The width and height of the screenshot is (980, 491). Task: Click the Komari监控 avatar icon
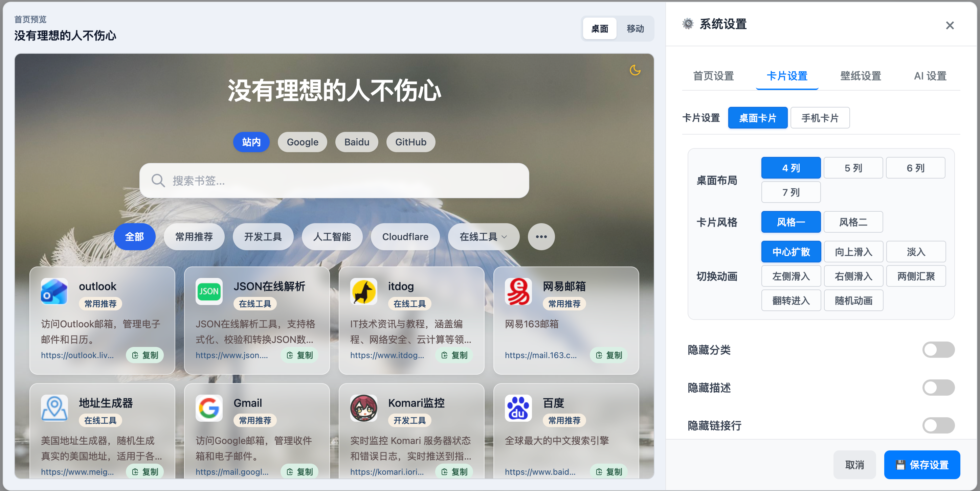click(364, 408)
